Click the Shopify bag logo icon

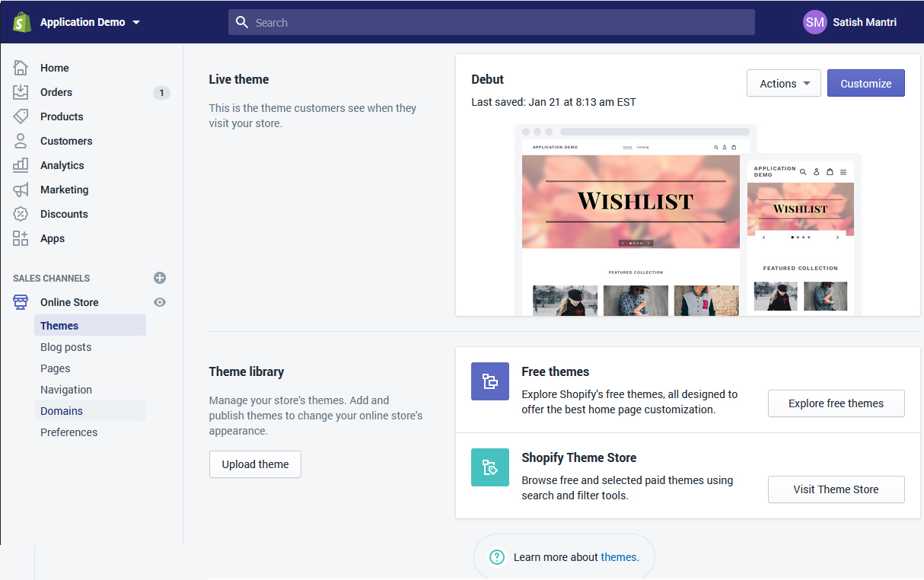tap(21, 22)
